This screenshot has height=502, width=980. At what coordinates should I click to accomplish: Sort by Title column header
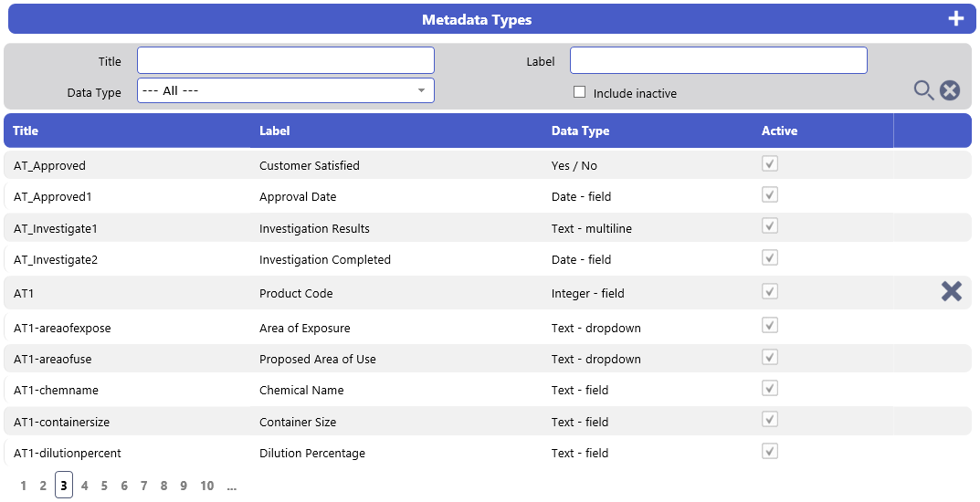click(26, 131)
